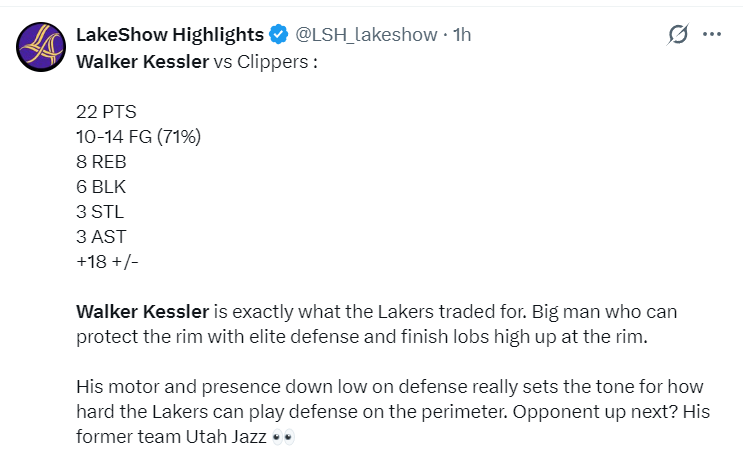Click the words vs Clippers
The width and height of the screenshot is (743, 452).
click(x=261, y=62)
